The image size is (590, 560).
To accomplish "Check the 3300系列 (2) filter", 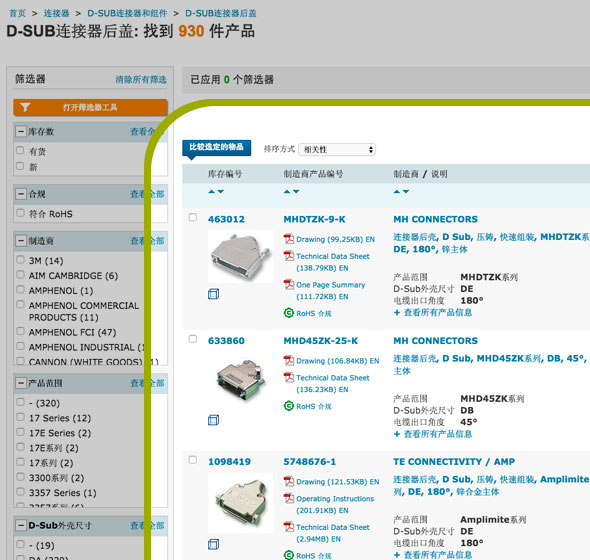I will pyautogui.click(x=20, y=477).
